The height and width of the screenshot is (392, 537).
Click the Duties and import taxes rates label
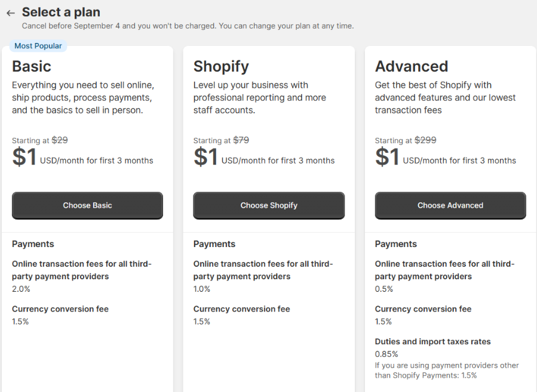432,341
